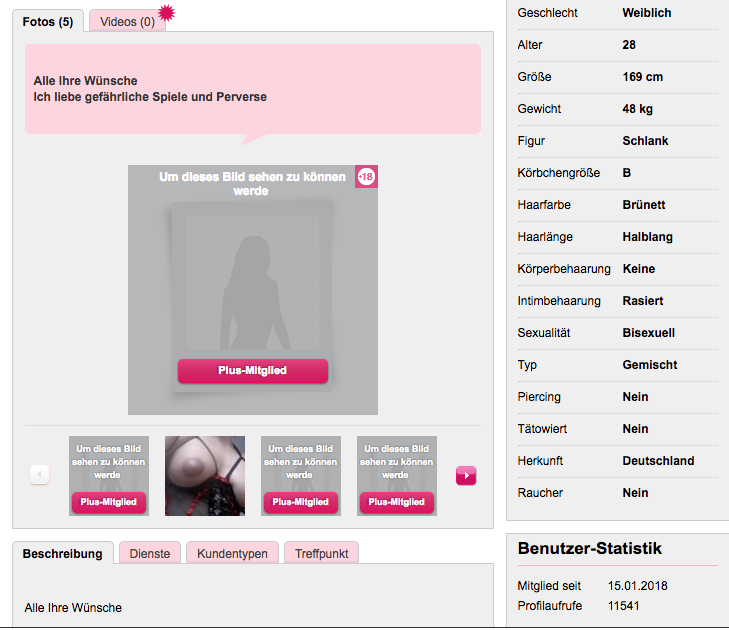Click the 'Intimbehaarung' label
The image size is (729, 630).
click(x=559, y=301)
